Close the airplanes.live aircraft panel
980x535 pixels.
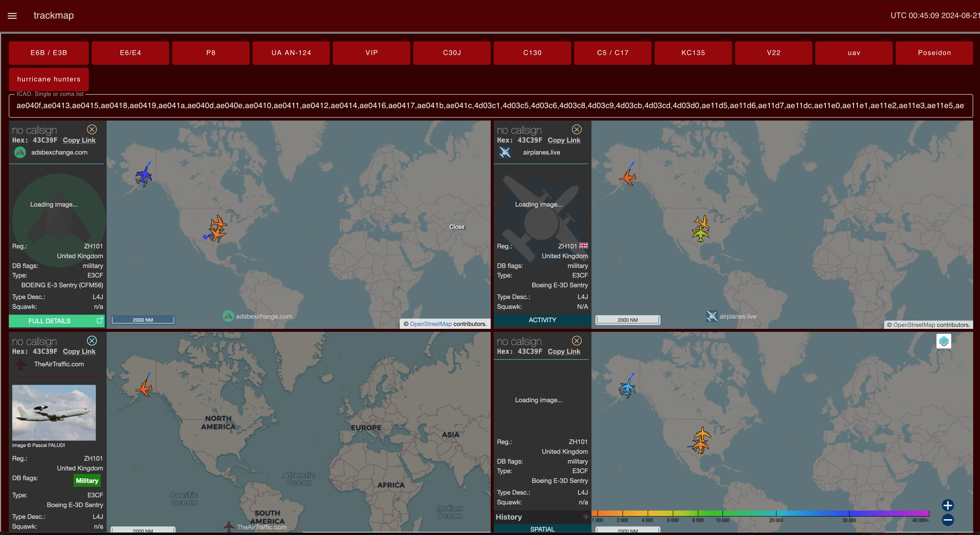[x=577, y=129]
